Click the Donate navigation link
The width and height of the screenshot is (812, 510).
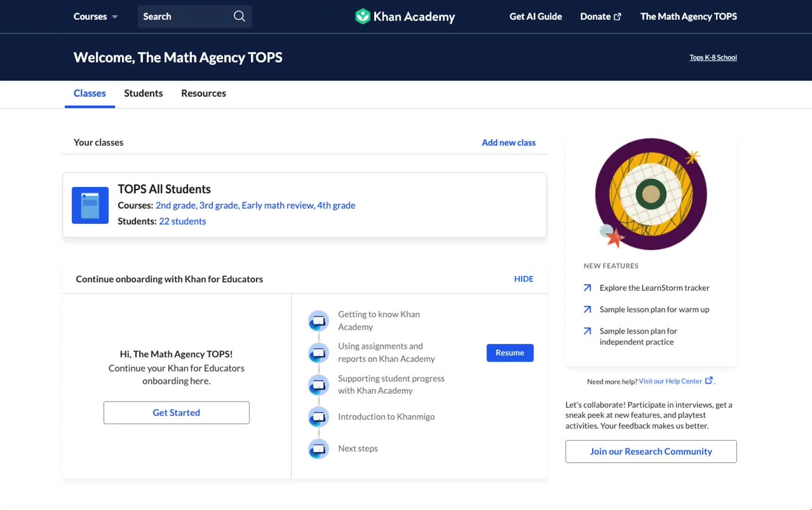pos(601,17)
